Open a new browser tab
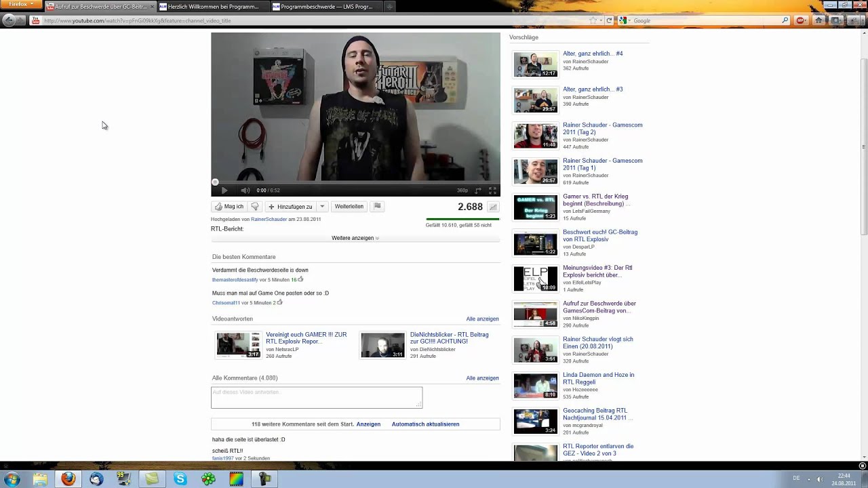The height and width of the screenshot is (488, 868). tap(389, 7)
